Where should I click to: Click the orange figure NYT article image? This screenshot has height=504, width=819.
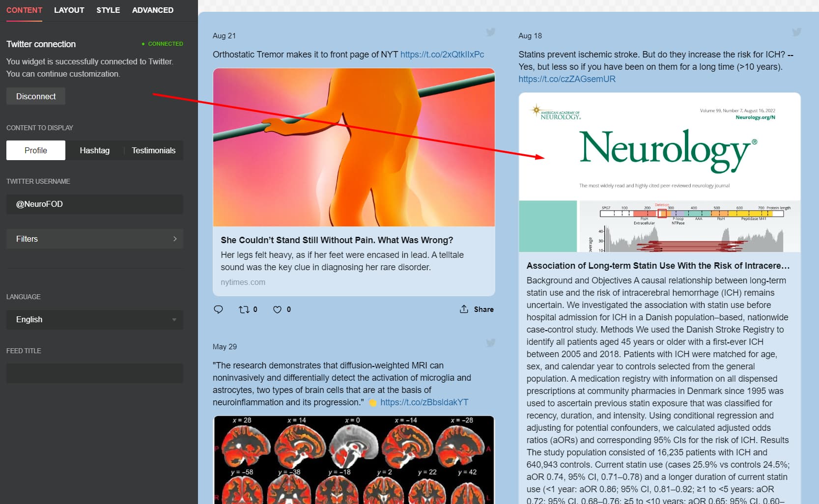click(354, 147)
